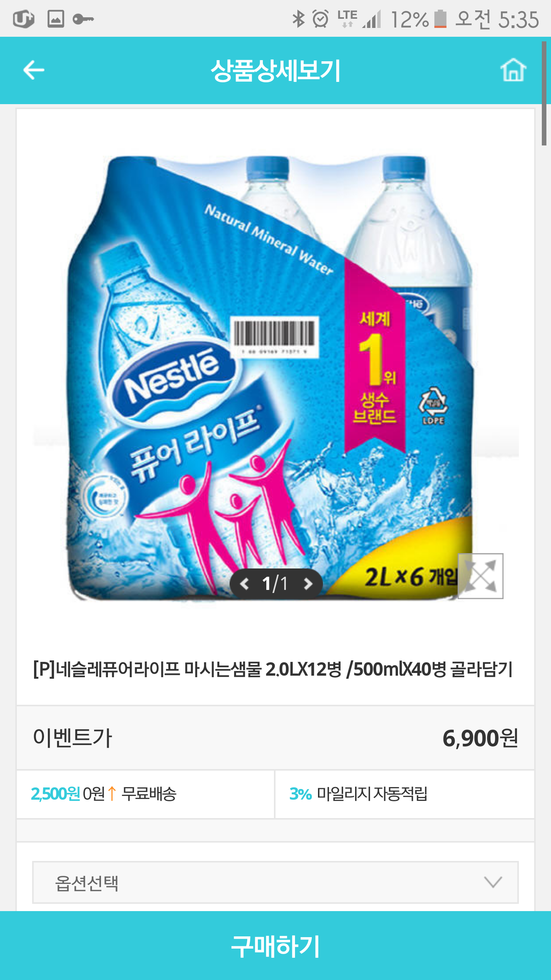Screen dimensions: 551x980
Task: Click the page scrollbar on right edge
Action: 544,93
